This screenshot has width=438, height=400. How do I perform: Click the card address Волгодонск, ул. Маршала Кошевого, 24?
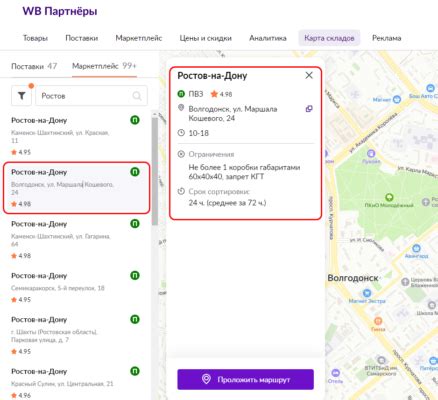click(233, 113)
